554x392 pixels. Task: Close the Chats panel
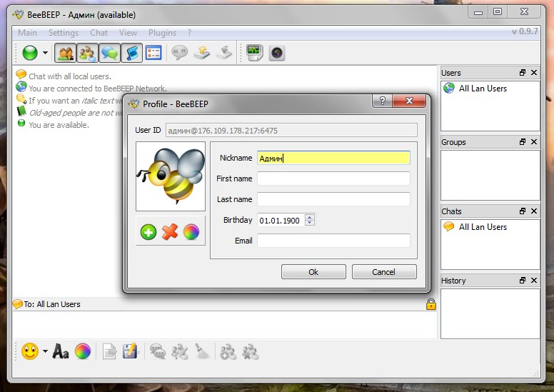534,211
